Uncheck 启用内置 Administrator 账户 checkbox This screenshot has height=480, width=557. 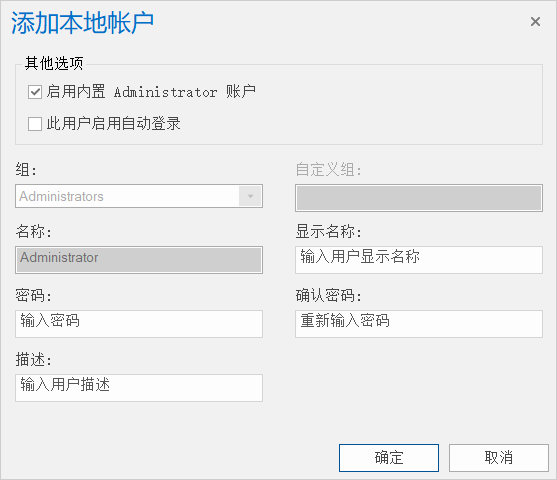(x=35, y=92)
